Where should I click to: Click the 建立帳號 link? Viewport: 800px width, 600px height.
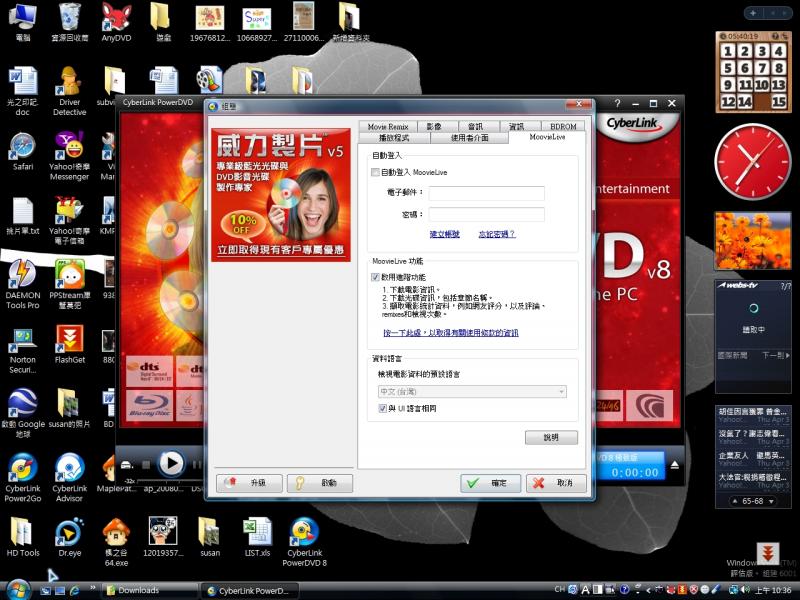pyautogui.click(x=444, y=234)
